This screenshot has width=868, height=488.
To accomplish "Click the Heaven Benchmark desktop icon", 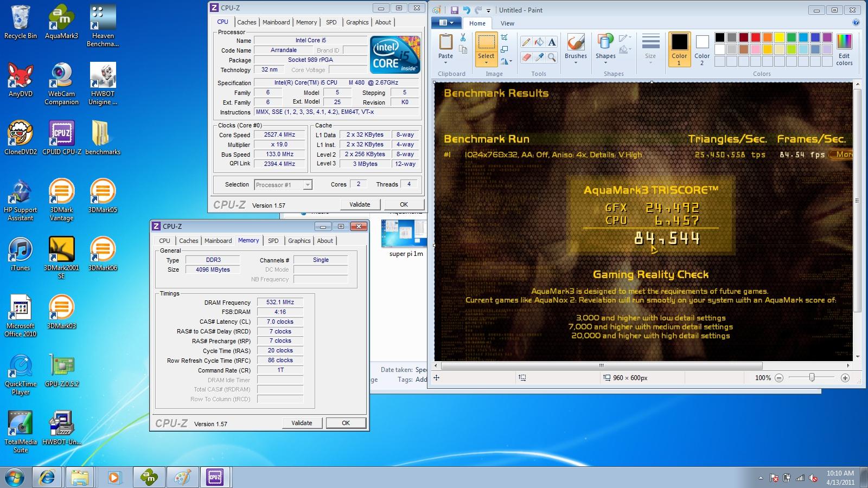I will pos(103,26).
